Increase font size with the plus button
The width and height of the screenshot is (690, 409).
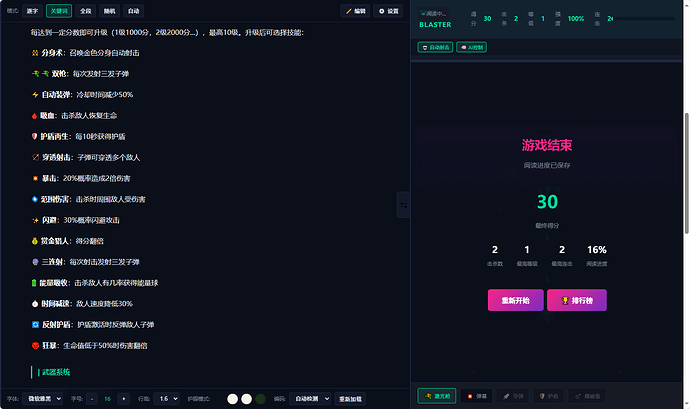pyautogui.click(x=124, y=399)
